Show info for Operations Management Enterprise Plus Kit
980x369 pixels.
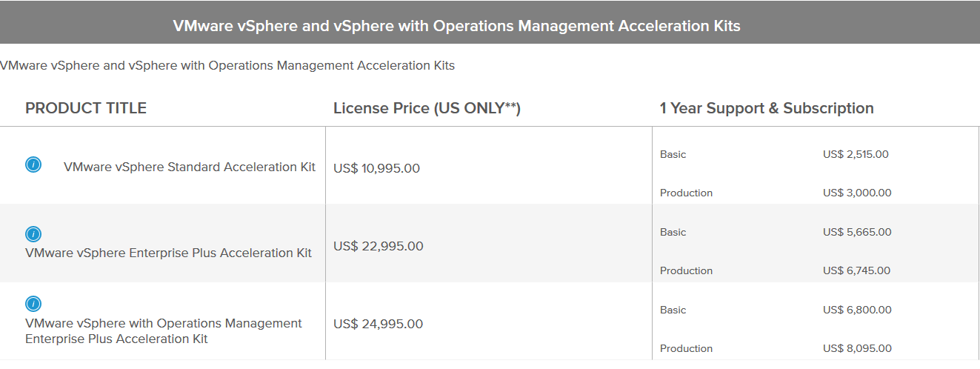tap(33, 304)
